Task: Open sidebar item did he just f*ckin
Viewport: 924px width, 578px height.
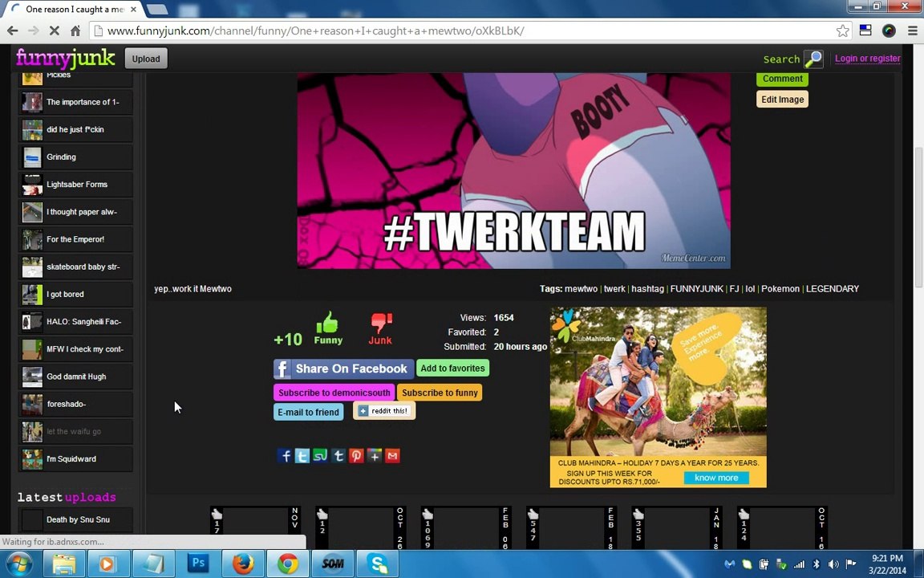Action: coord(75,130)
